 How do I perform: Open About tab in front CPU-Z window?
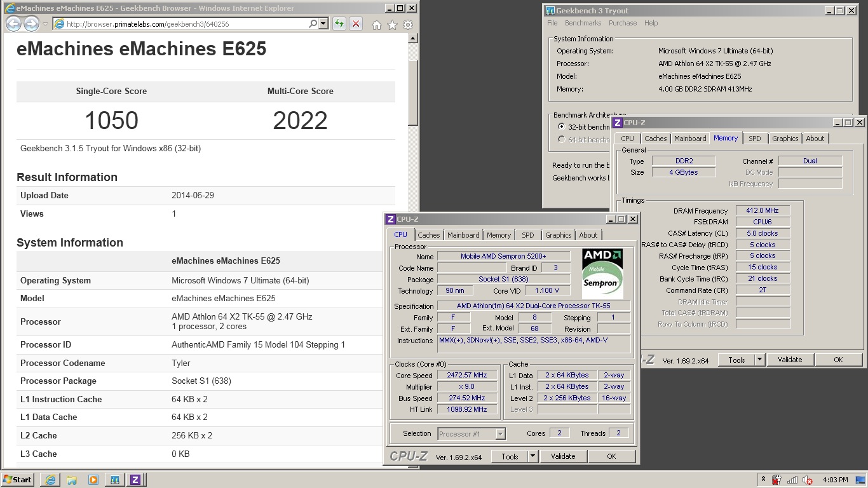coord(588,235)
